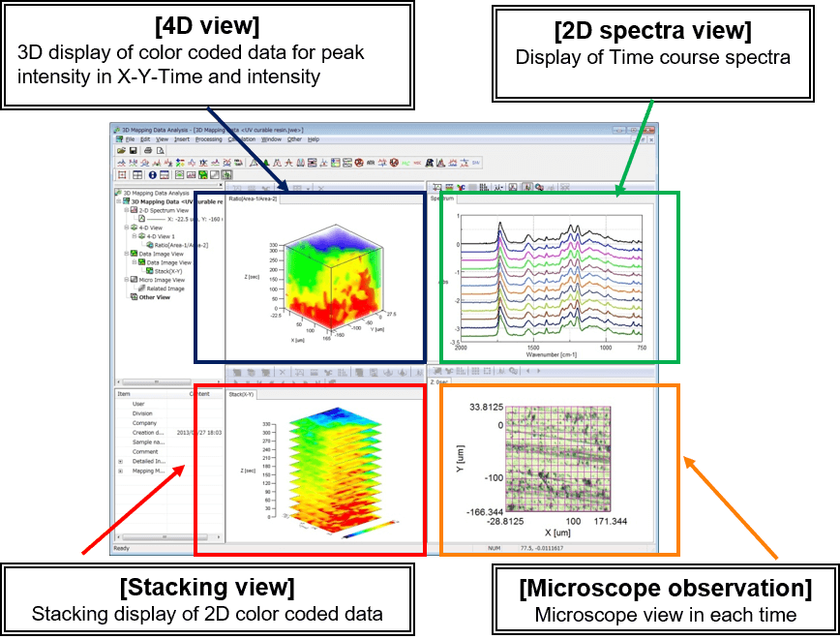Click the red NSC text toolbar icon

pyautogui.click(x=417, y=163)
